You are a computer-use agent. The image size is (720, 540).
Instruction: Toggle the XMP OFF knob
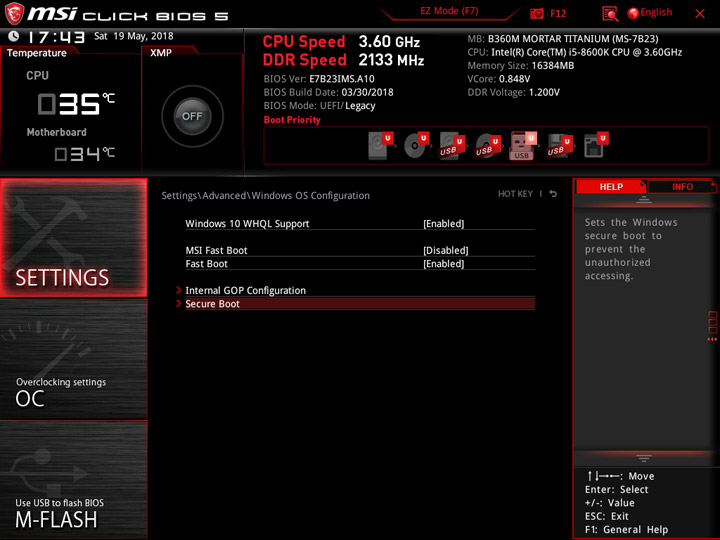point(192,116)
